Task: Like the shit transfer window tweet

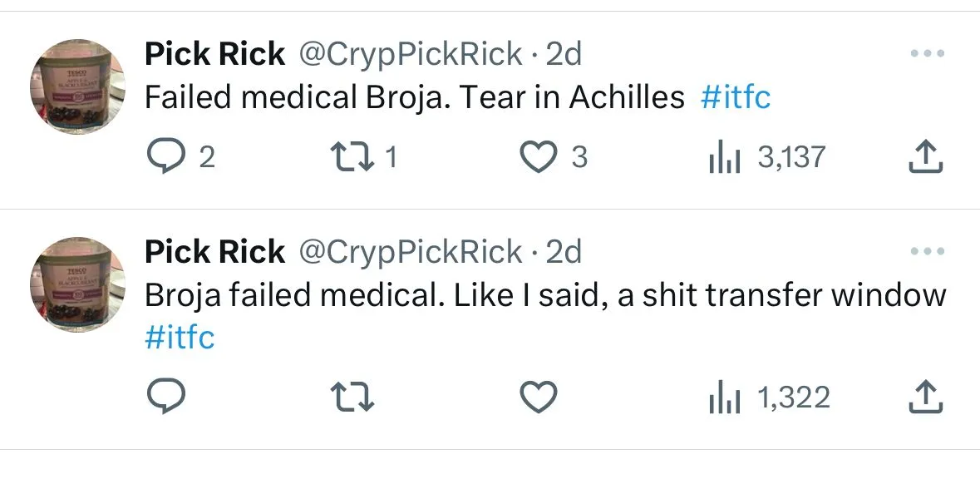Action: (538, 398)
